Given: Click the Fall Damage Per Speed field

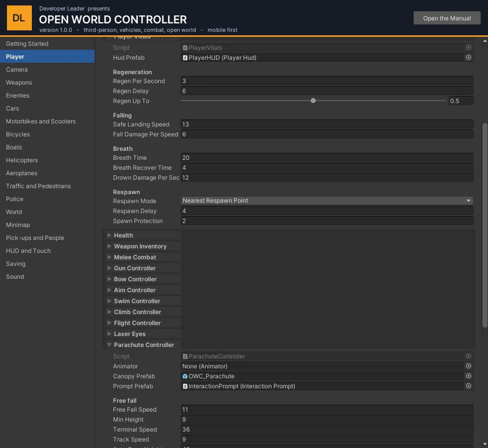Looking at the screenshot, I should click(327, 134).
